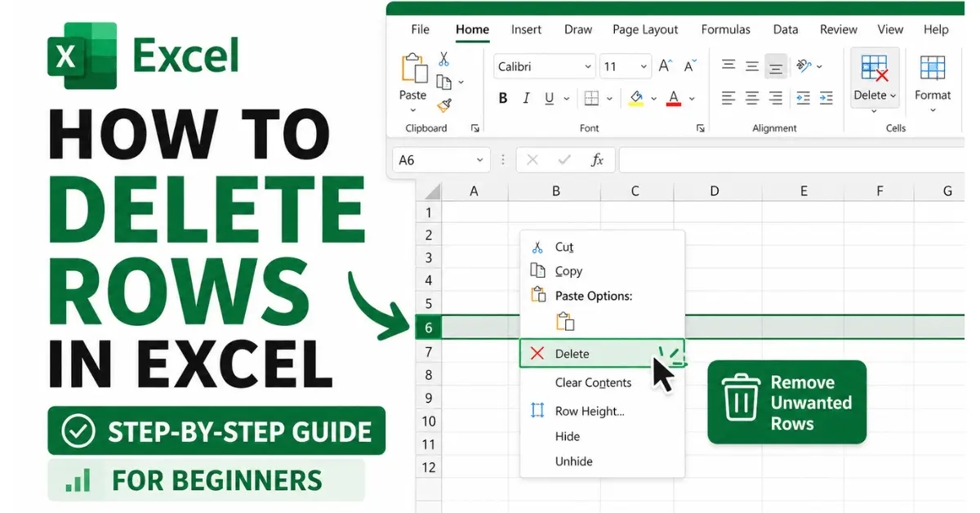The height and width of the screenshot is (513, 980).
Task: Click Insert Function fx icon
Action: point(597,160)
